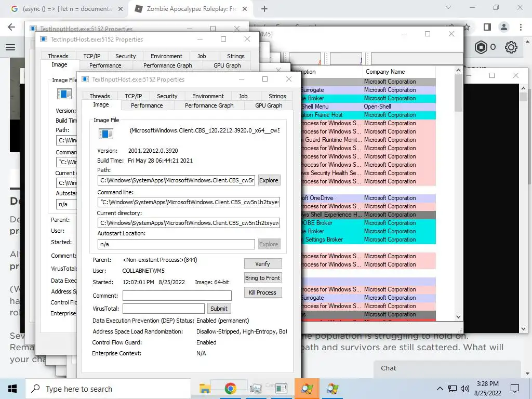This screenshot has width=532, height=399.
Task: Click the Current directory text field
Action: point(189,223)
